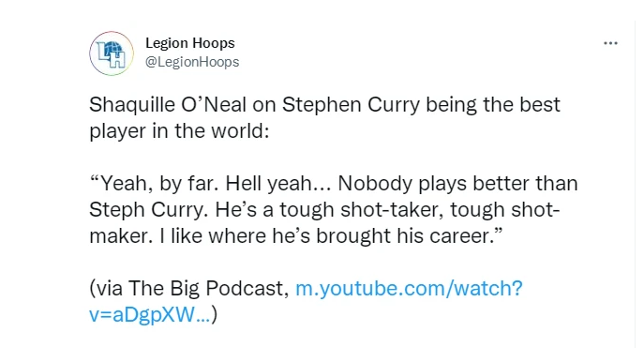Screen dimensions: 644x362
Task: Open the m.youtube.com/watch? link
Action: (x=409, y=288)
